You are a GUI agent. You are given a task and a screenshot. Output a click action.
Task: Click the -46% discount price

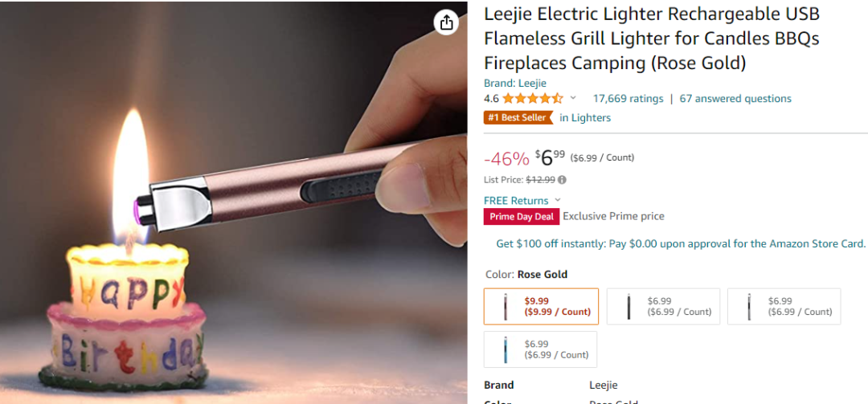tap(506, 158)
